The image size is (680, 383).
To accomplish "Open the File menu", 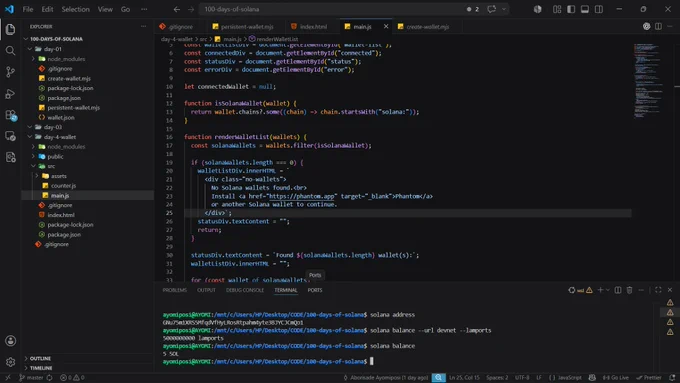I will click(28, 9).
